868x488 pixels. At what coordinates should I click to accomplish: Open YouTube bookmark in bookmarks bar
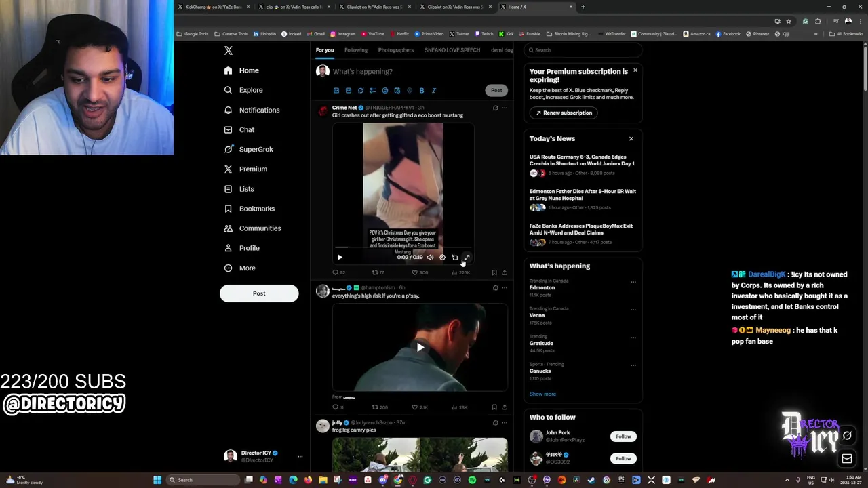373,34
